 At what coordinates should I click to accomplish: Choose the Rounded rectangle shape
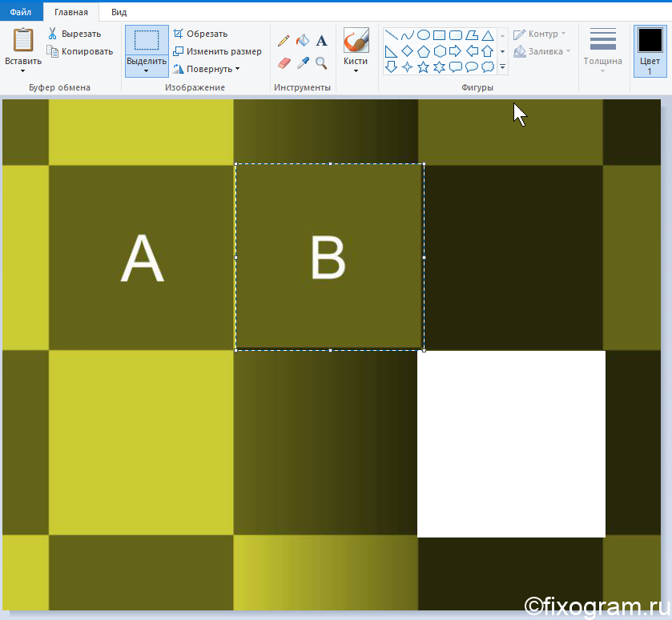point(456,34)
